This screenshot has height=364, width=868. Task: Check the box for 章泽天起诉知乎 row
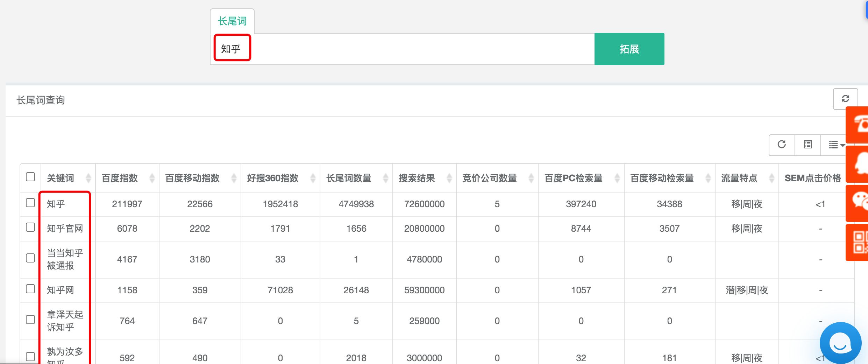point(30,320)
